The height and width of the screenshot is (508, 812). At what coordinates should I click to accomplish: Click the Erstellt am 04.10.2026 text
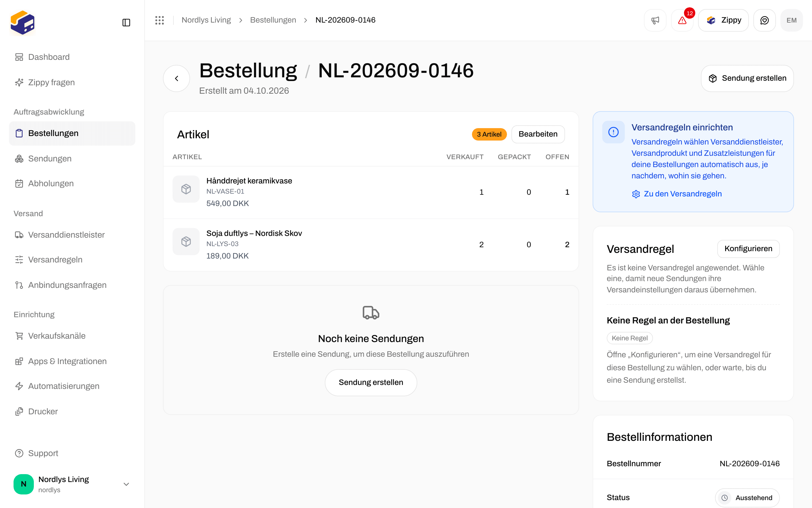(244, 91)
